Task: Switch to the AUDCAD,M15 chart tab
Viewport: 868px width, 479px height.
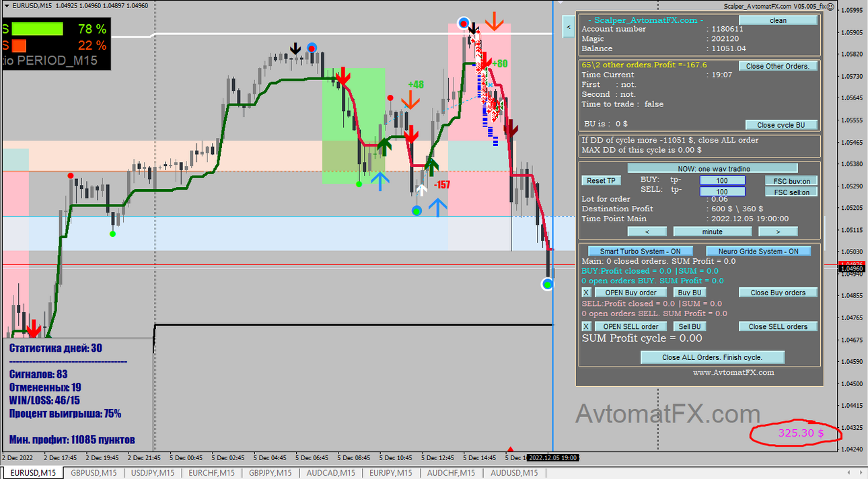Action: point(332,473)
